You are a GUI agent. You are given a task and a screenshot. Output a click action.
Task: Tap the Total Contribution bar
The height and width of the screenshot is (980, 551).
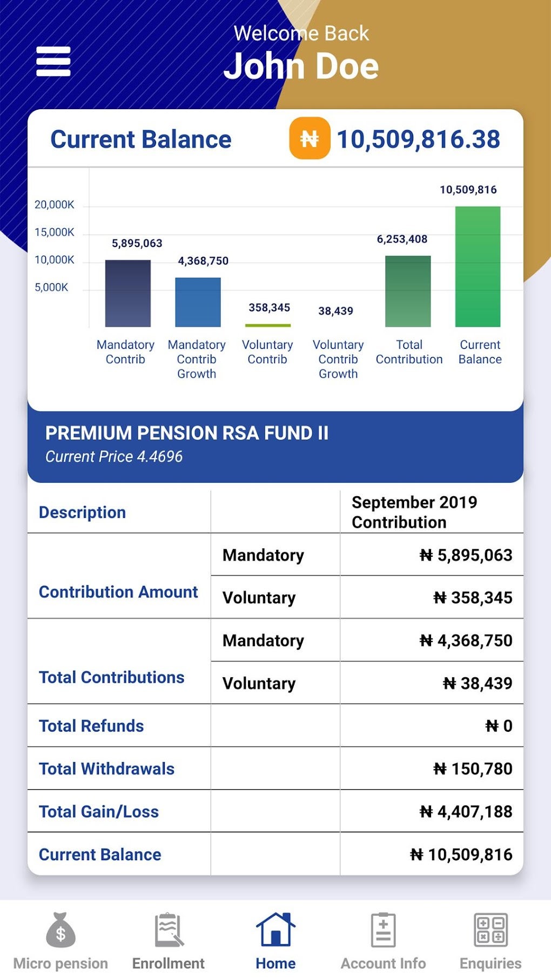pos(408,292)
